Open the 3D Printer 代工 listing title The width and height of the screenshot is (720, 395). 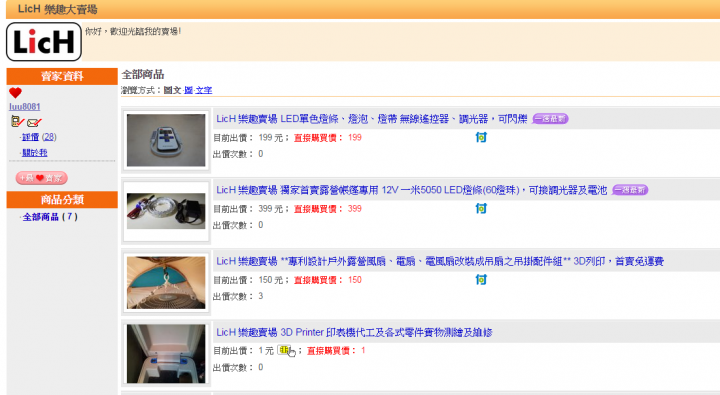354,333
